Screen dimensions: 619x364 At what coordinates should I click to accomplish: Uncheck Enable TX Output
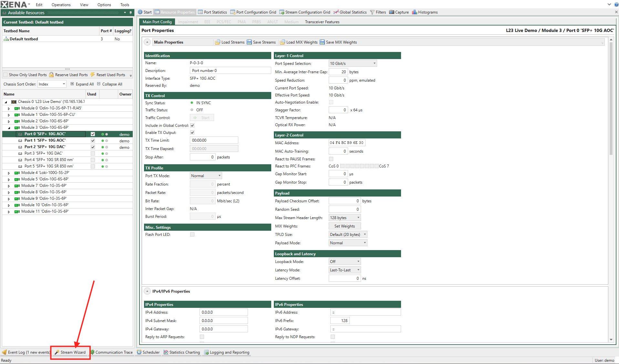tap(192, 133)
